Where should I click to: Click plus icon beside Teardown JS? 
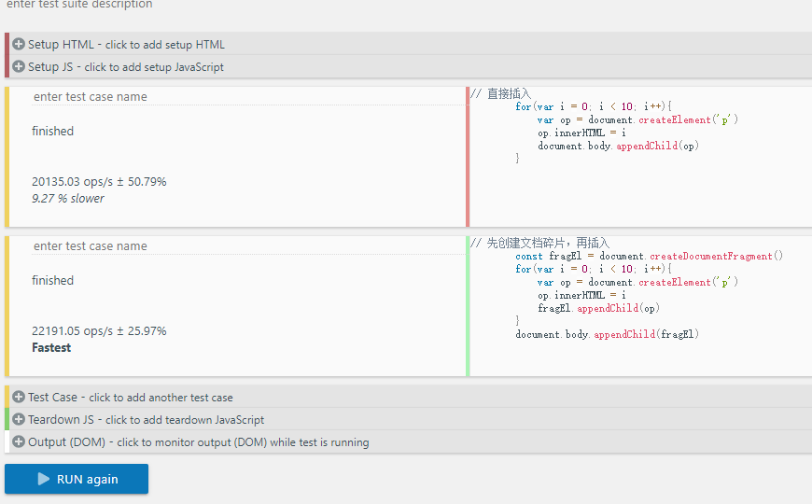(19, 419)
